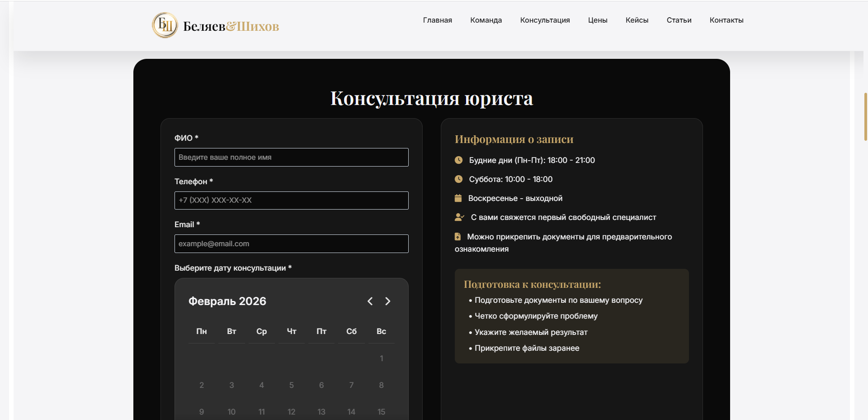The height and width of the screenshot is (420, 868).
Task: Select February 4 in the calendar
Action: [262, 385]
